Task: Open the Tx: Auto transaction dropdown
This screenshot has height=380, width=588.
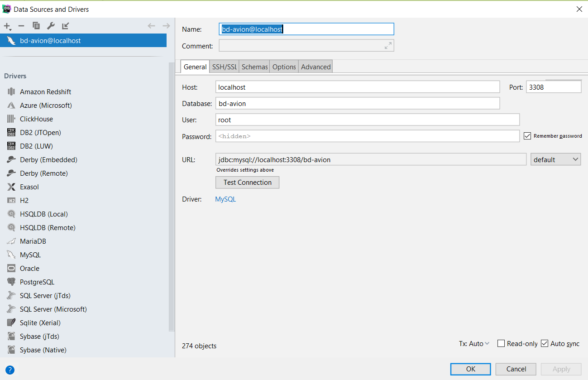Action: click(474, 344)
